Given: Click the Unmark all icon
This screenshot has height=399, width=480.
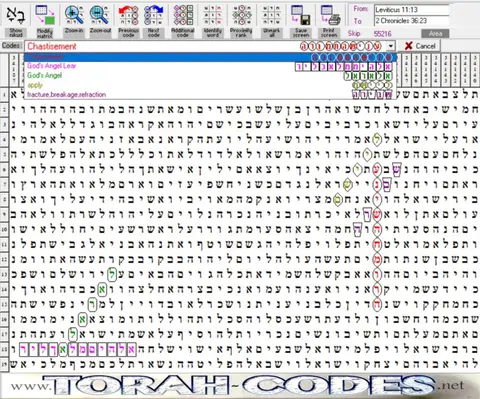Looking at the screenshot, I should pos(271,15).
